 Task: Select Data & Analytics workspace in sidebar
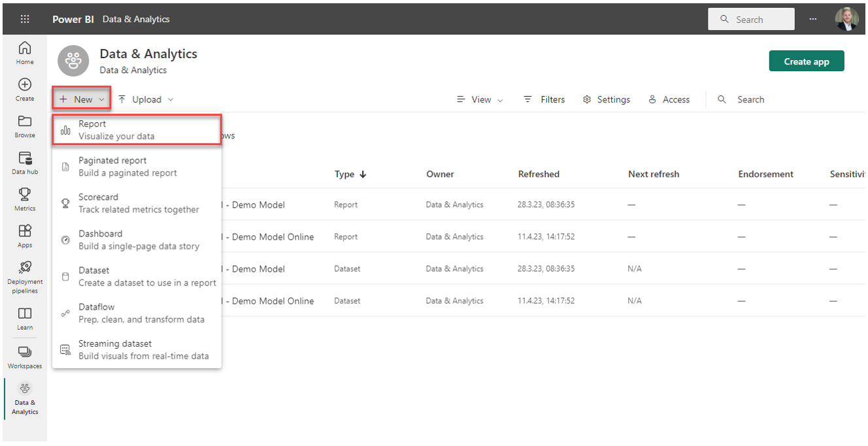coord(25,398)
